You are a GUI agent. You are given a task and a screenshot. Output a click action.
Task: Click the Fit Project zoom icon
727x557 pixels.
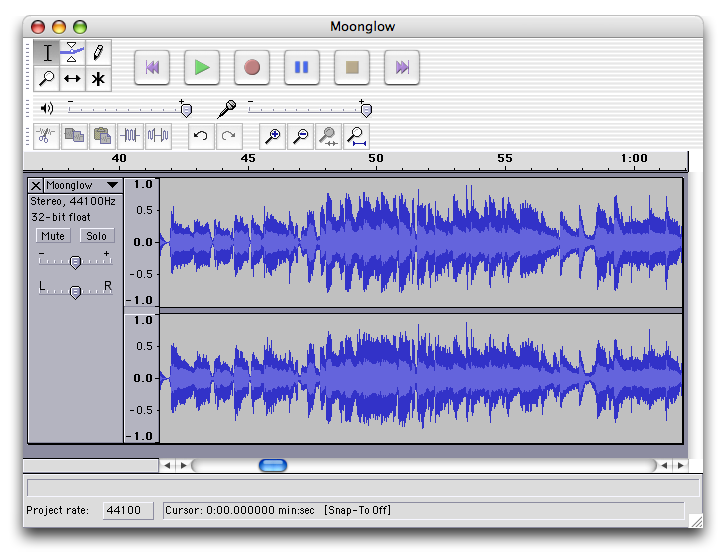(x=355, y=136)
